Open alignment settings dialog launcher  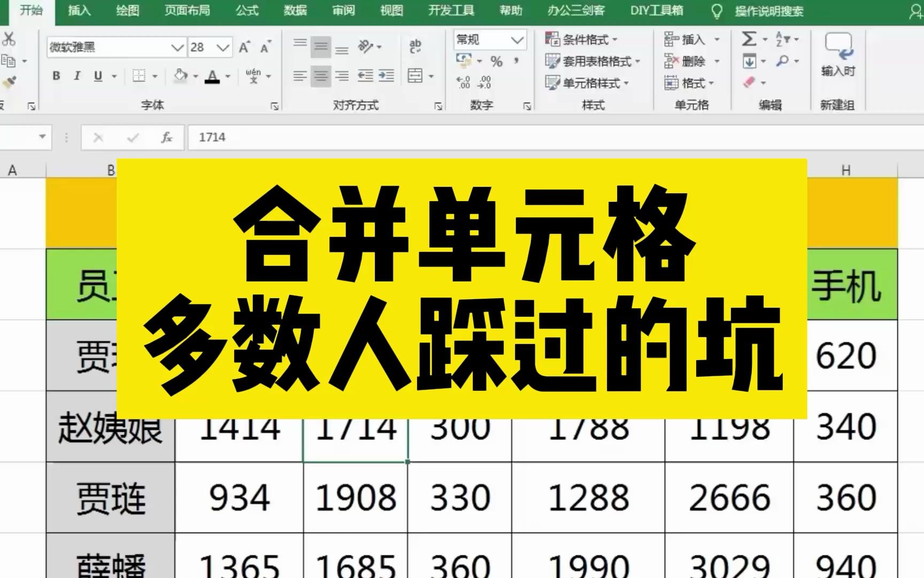pos(438,106)
